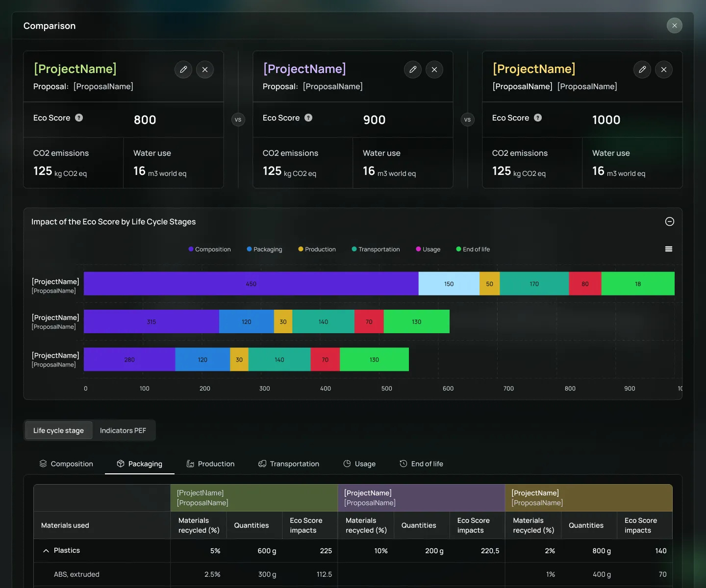This screenshot has height=588, width=706.
Task: Toggle Composition series in chart legend
Action: pos(209,249)
